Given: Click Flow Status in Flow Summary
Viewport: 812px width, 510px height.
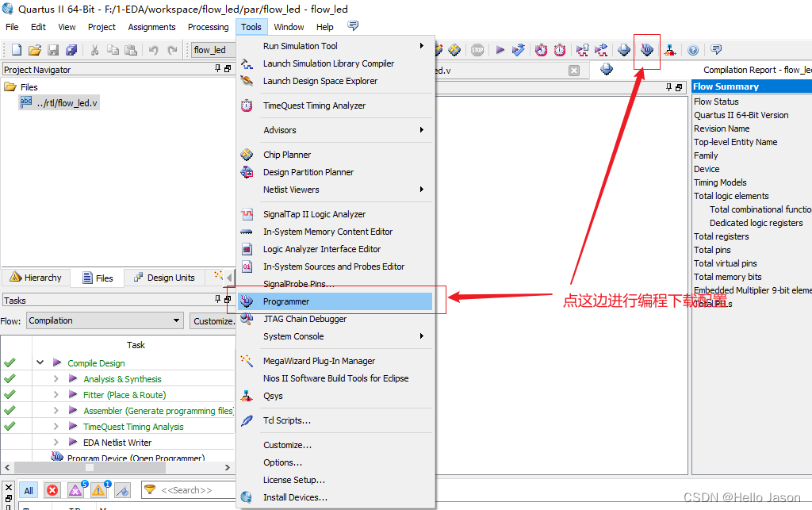Looking at the screenshot, I should click(716, 102).
